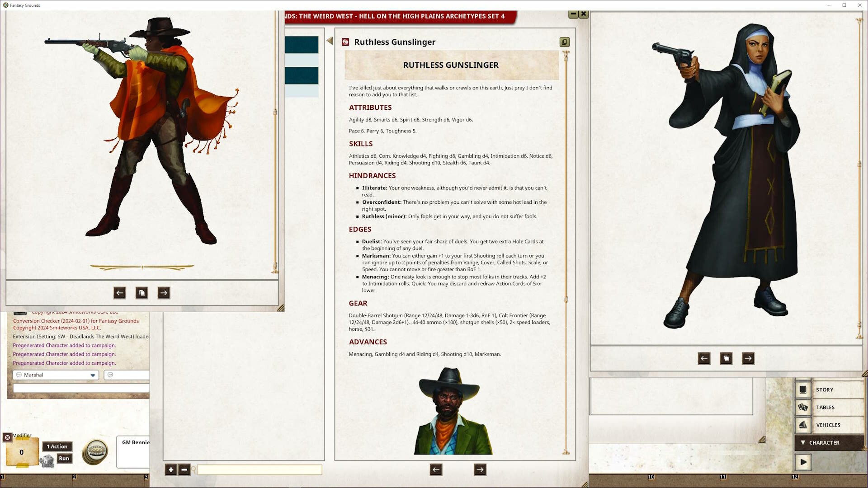Viewport: 868px width, 488px height.
Task: Click the Modifier icon above the counter
Action: click(7, 437)
